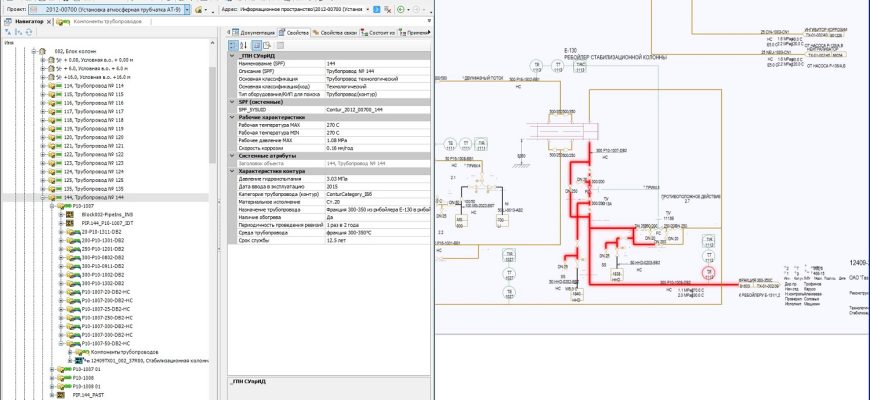Switch to the Документация tab

point(258,32)
